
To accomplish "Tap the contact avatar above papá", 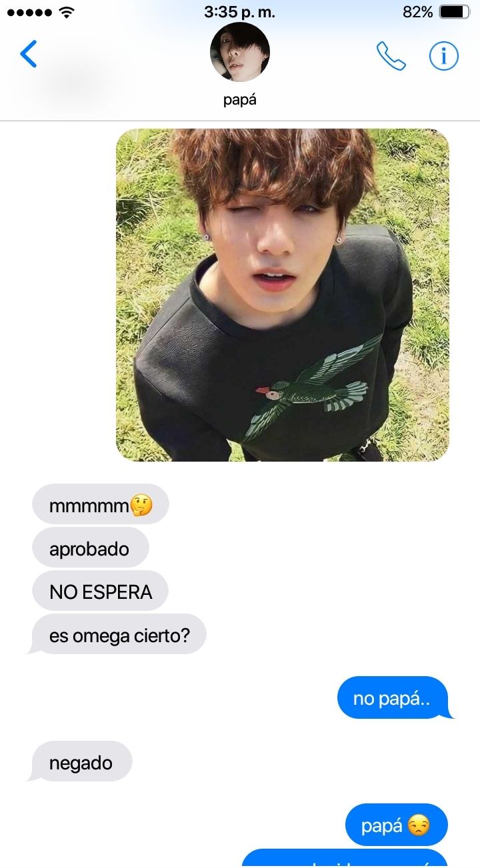I will tap(240, 52).
